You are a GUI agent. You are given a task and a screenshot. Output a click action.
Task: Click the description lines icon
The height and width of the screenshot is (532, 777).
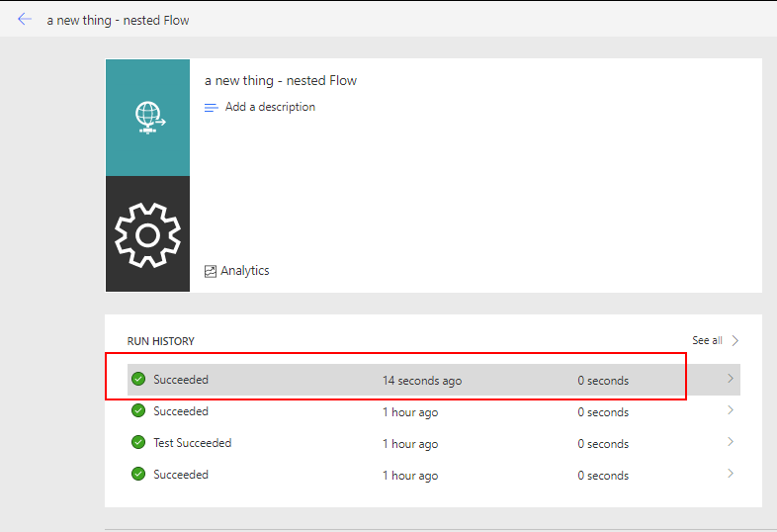[211, 108]
